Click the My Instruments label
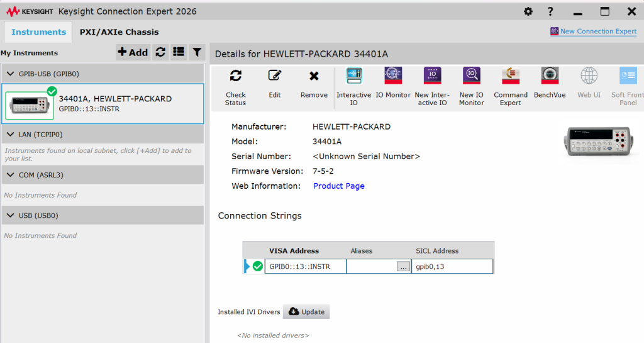The height and width of the screenshot is (343, 644). (x=29, y=53)
